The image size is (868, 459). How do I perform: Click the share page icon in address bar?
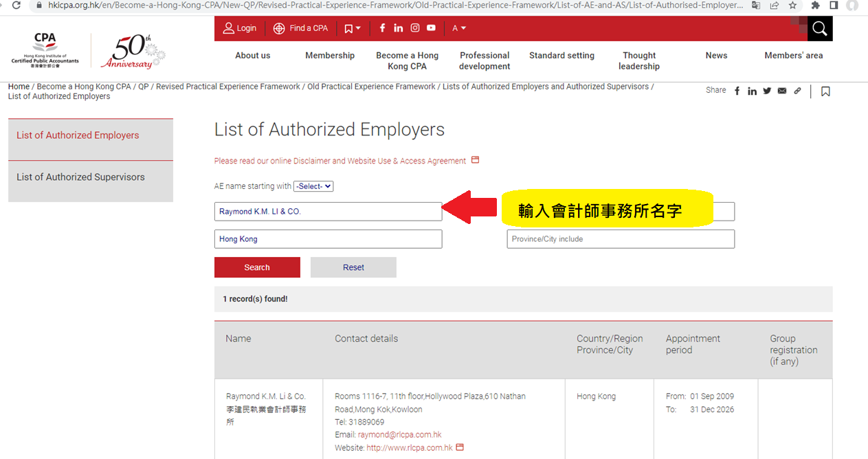[x=775, y=5]
